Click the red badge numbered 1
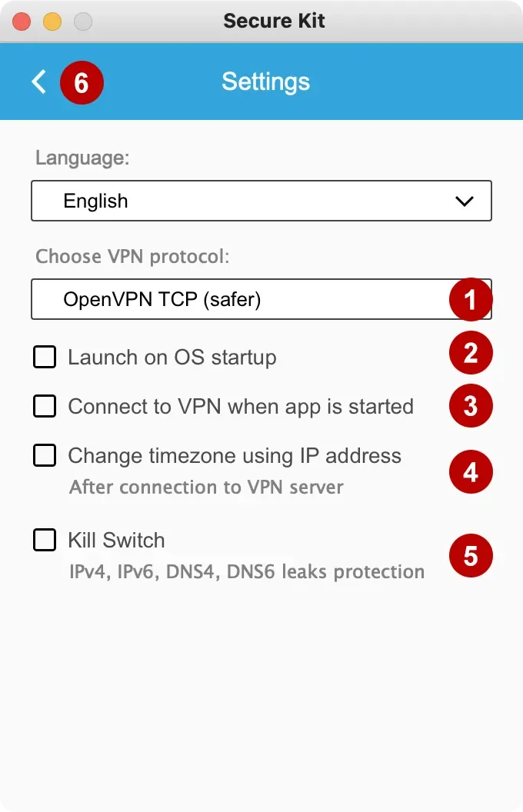This screenshot has height=812, width=523. click(471, 300)
